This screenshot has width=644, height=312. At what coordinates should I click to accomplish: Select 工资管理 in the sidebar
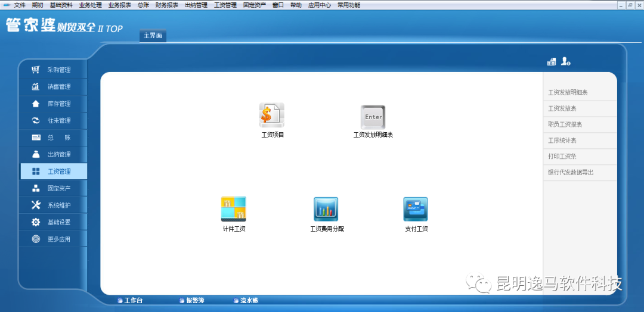click(x=54, y=171)
